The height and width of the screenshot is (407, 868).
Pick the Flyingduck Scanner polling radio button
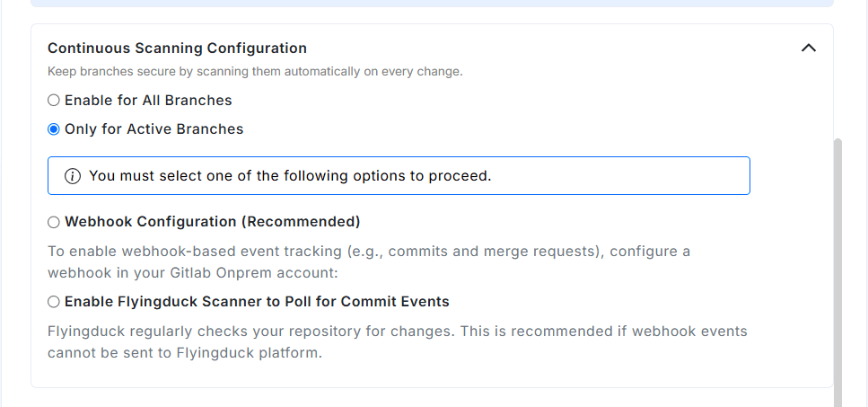tap(54, 302)
